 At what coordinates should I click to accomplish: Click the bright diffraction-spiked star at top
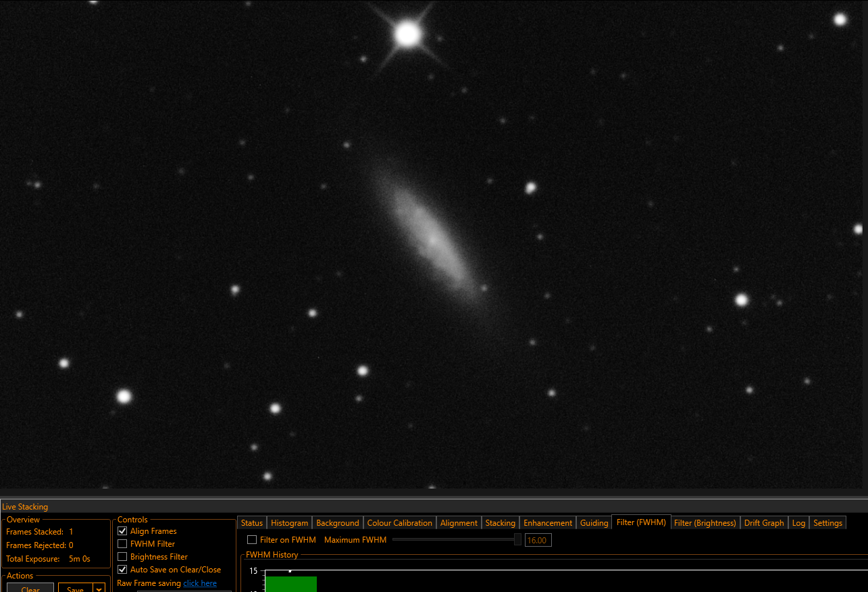[x=407, y=34]
